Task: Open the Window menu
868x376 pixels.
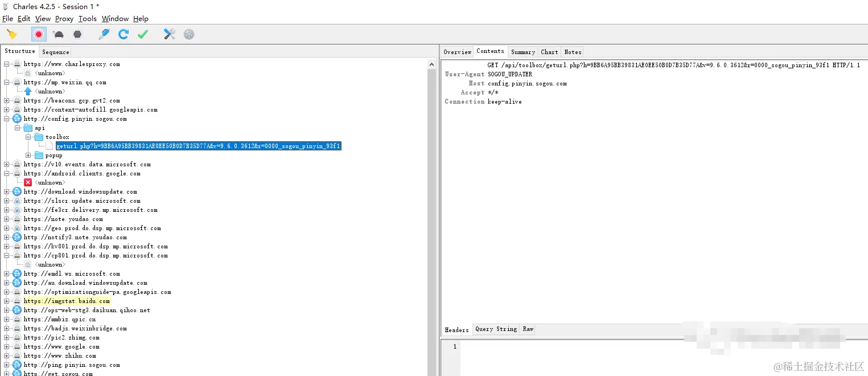Action: (x=115, y=19)
